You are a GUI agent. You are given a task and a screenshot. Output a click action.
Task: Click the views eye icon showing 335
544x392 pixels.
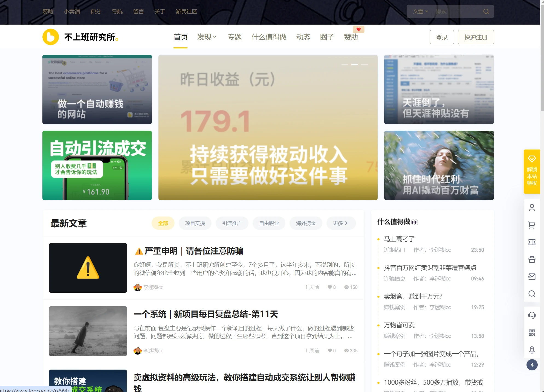tap(346, 350)
